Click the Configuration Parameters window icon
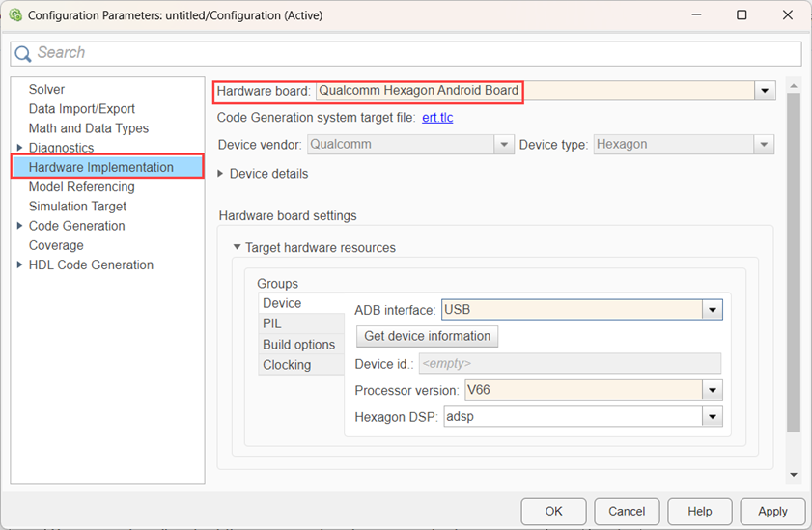 point(14,15)
